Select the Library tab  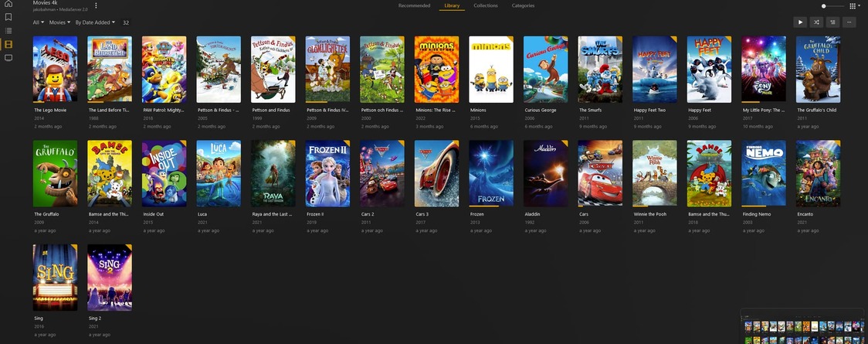pyautogui.click(x=452, y=5)
